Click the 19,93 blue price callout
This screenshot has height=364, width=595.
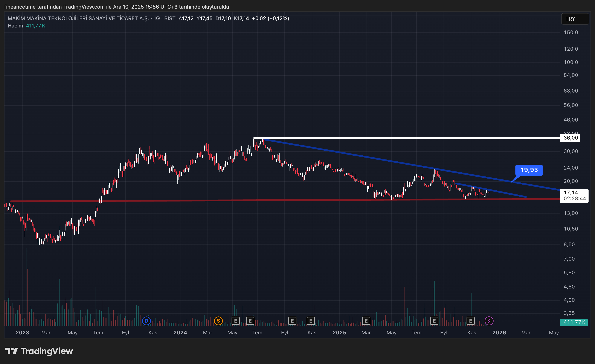(529, 170)
